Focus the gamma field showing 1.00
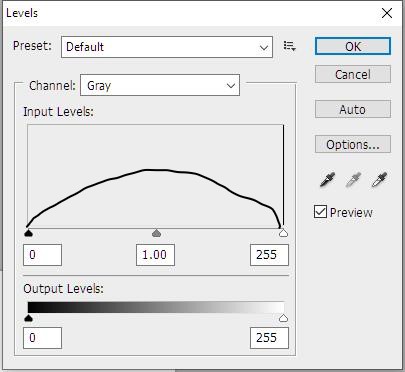This screenshot has width=405, height=372. (x=155, y=255)
